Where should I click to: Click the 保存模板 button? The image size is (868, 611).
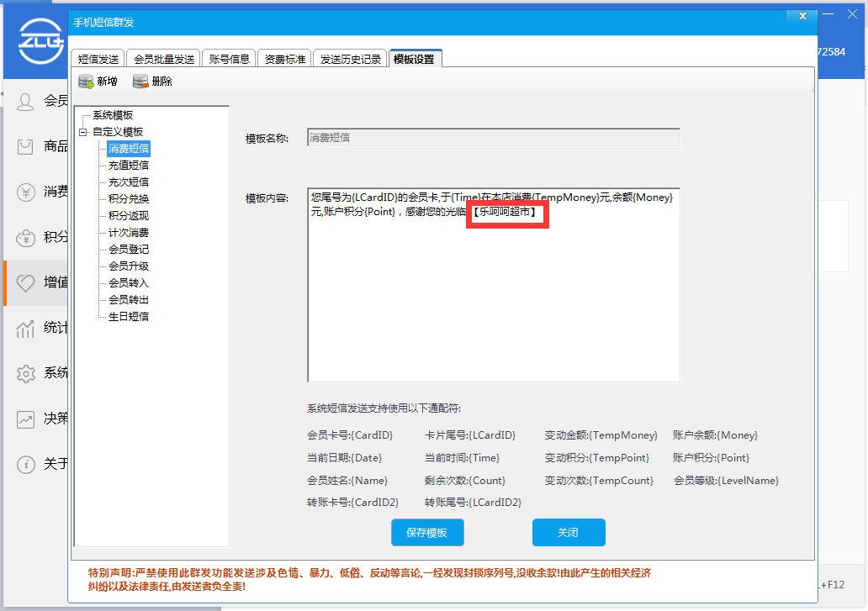click(x=427, y=532)
